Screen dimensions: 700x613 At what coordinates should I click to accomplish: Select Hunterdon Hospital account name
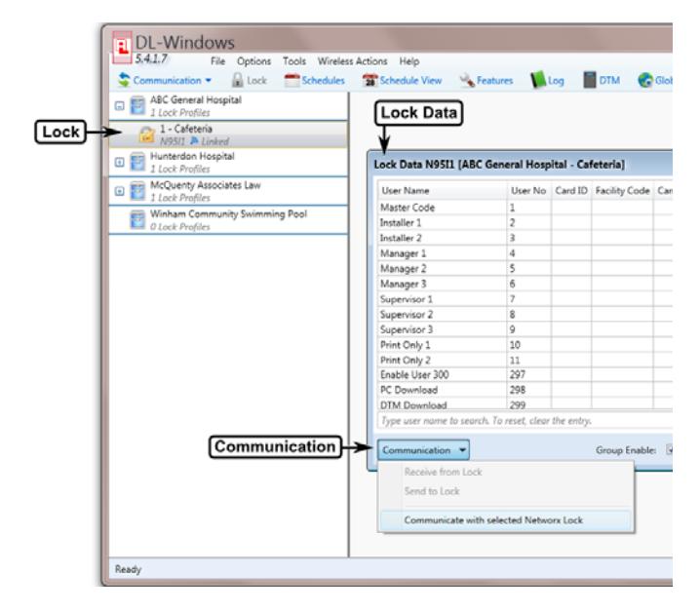[x=192, y=156]
